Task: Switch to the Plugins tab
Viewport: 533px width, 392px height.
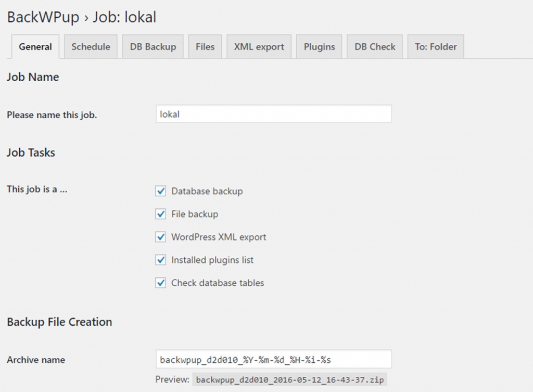Action: 319,46
